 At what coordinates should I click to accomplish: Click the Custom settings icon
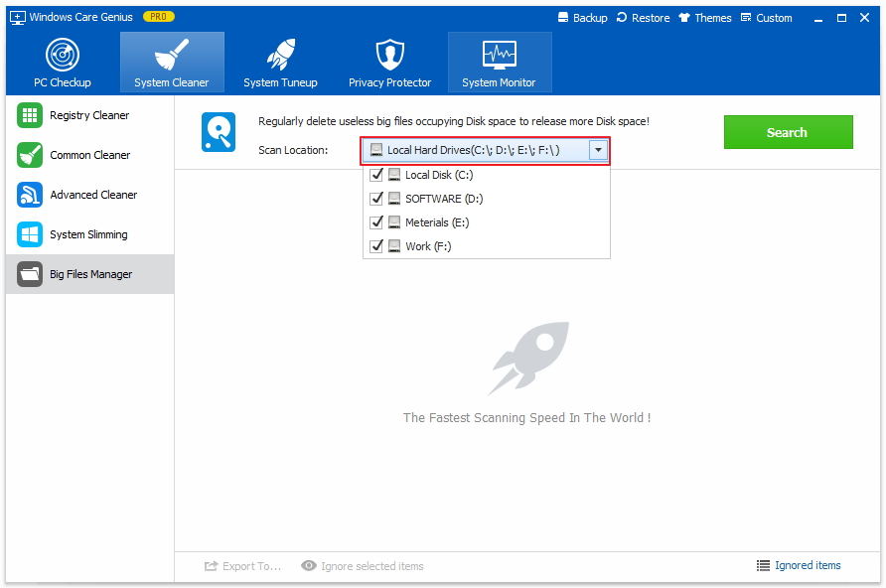click(x=746, y=18)
